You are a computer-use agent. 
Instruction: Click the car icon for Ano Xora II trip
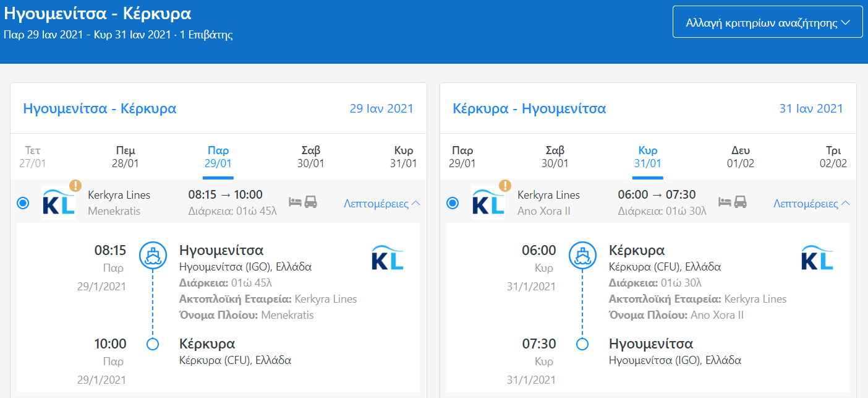[740, 202]
